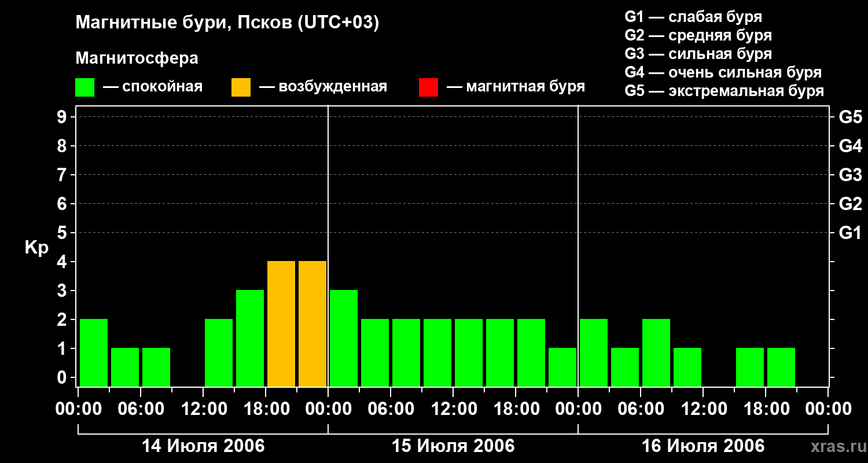Click the Kp 1 bar at 06:00 on 14 Июля
This screenshot has height=463, width=868.
coord(156,367)
